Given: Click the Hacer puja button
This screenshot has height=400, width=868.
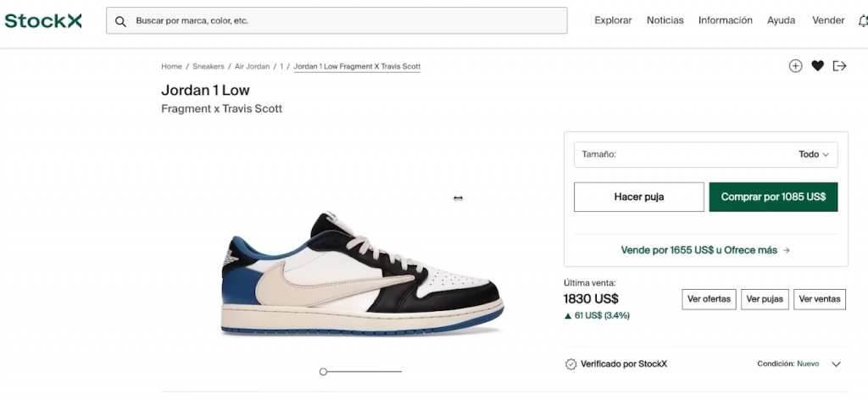Looking at the screenshot, I should point(638,197).
